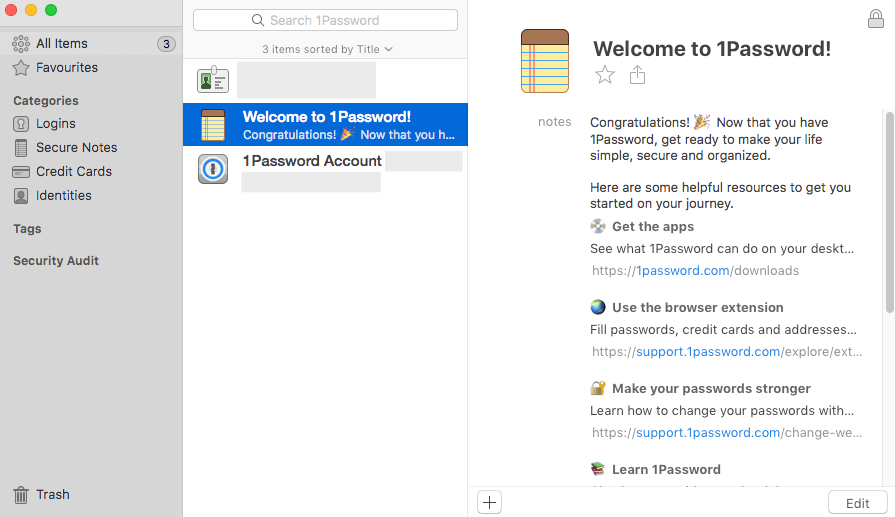This screenshot has height=517, width=895.
Task: Close the window with red button
Action: [11, 10]
